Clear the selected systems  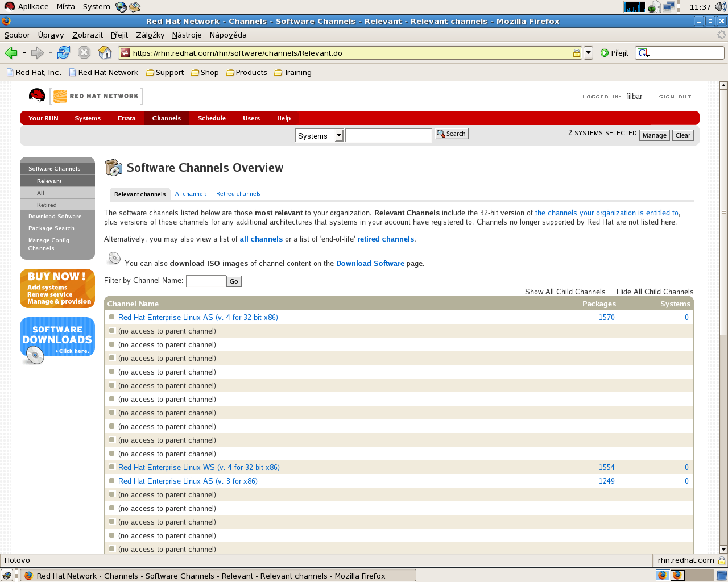(x=683, y=135)
